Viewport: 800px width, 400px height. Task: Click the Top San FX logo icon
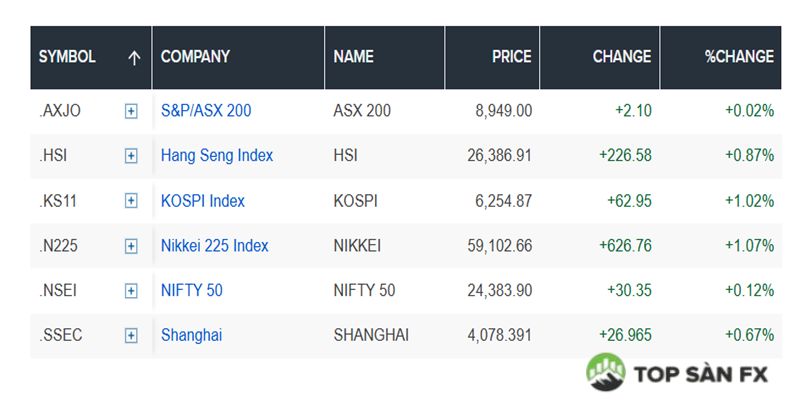pos(606,371)
